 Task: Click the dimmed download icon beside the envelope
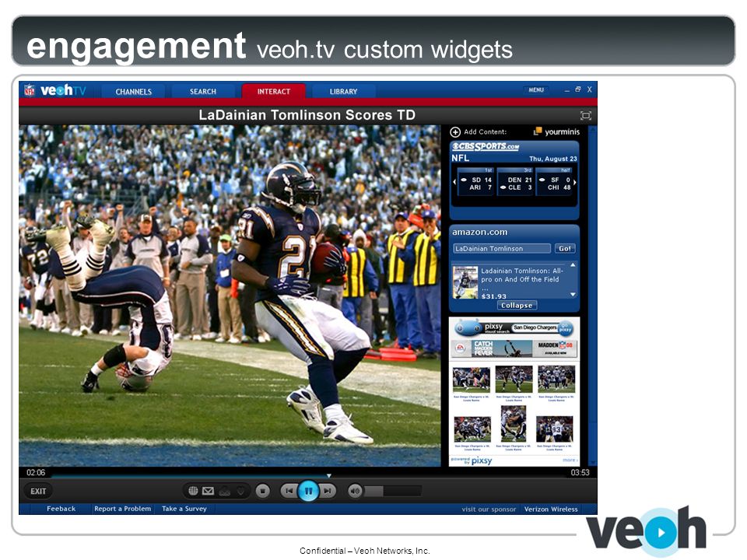224,491
